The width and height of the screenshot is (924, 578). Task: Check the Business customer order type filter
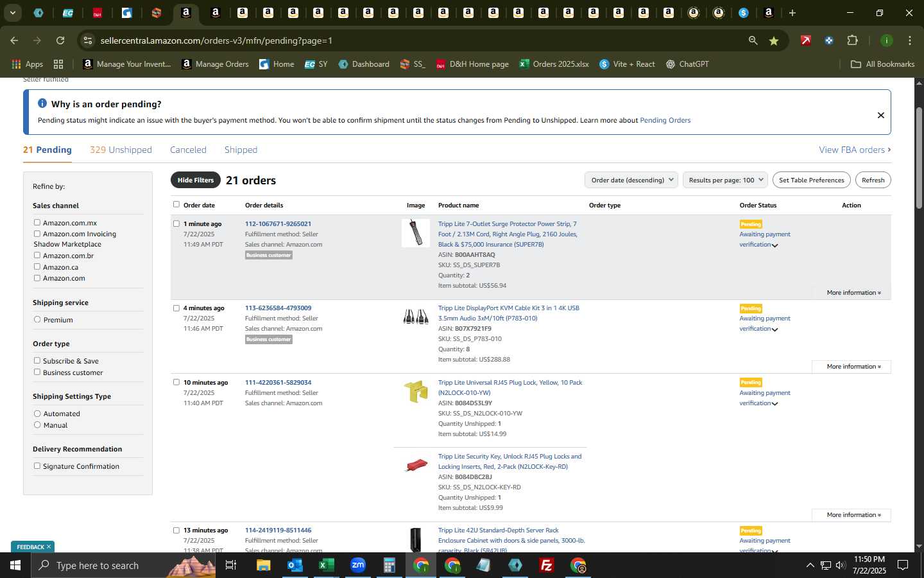[x=37, y=372]
